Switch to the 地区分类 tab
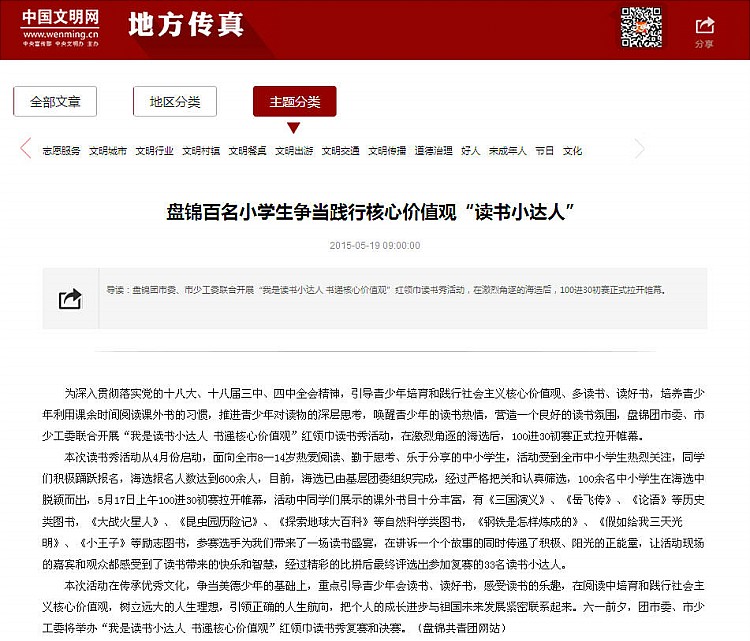This screenshot has height=641, width=750. point(175,101)
